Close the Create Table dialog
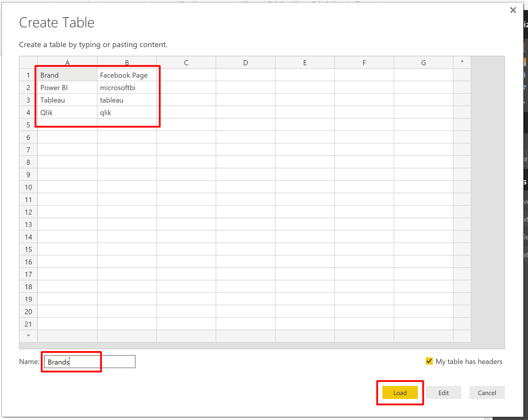 click(x=513, y=10)
